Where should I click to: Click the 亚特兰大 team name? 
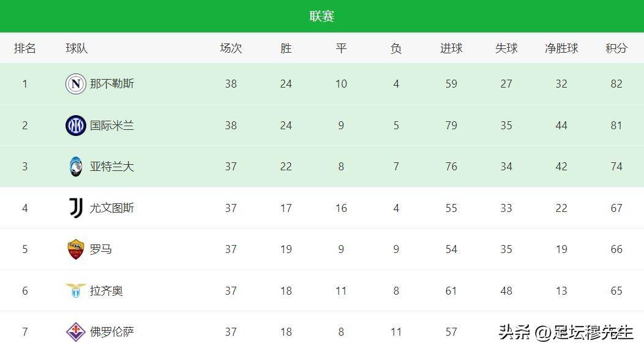[x=112, y=167]
